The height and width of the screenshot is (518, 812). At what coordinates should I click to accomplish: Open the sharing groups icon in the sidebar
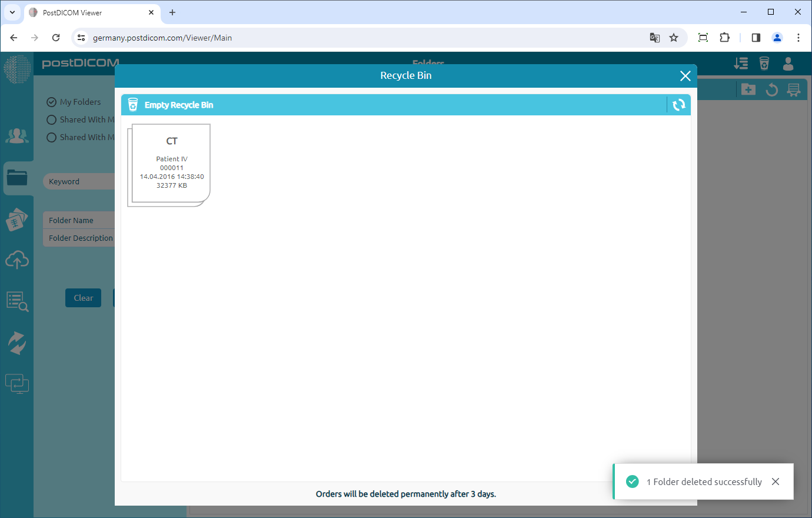pyautogui.click(x=18, y=135)
